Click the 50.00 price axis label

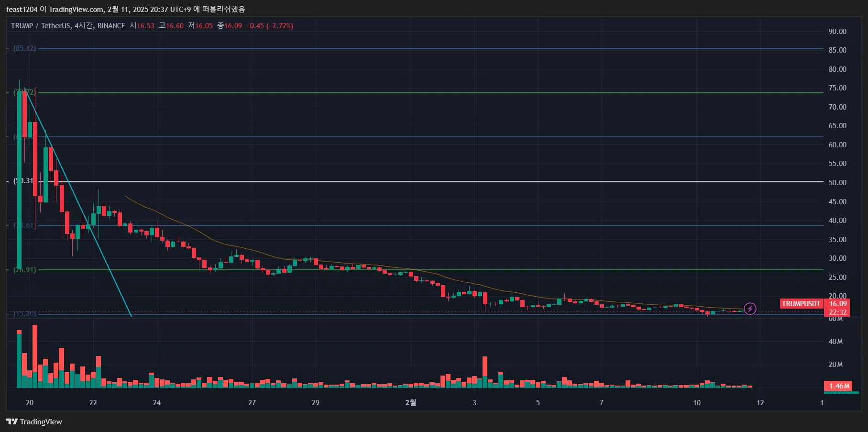click(837, 183)
